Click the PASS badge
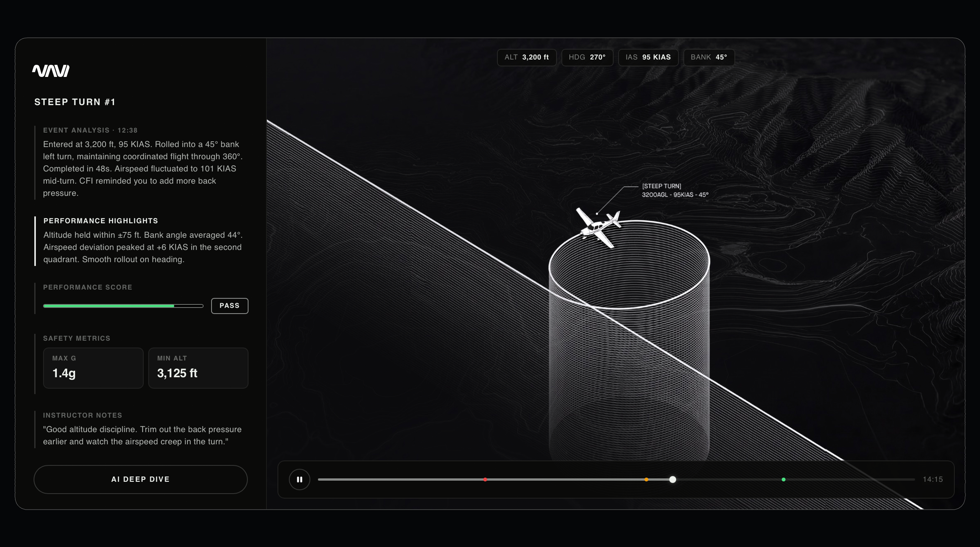 point(229,306)
